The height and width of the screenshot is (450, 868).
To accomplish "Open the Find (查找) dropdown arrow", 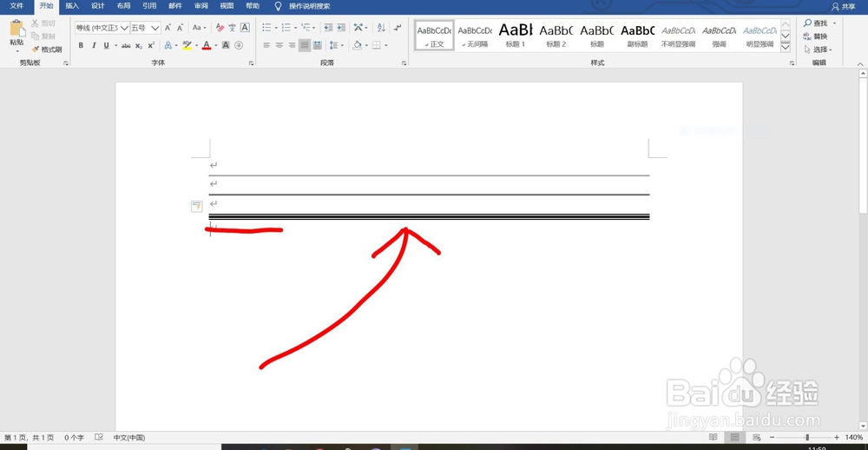I will tap(834, 23).
